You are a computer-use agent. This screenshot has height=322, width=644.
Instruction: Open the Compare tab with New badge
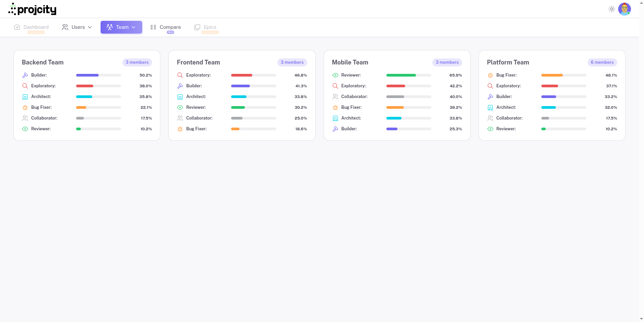coord(166,27)
